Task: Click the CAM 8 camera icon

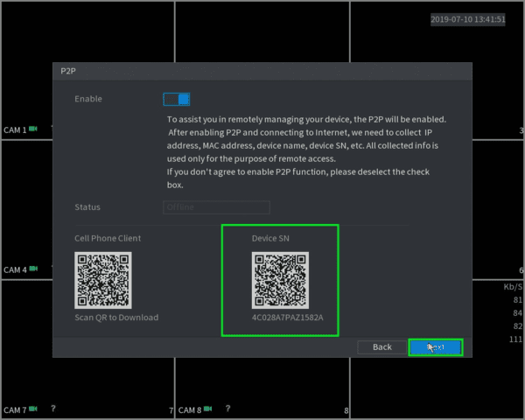Action: tap(208, 409)
